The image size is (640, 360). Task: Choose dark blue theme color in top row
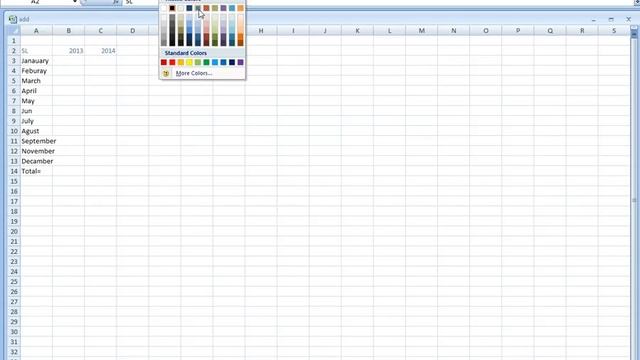(x=189, y=8)
